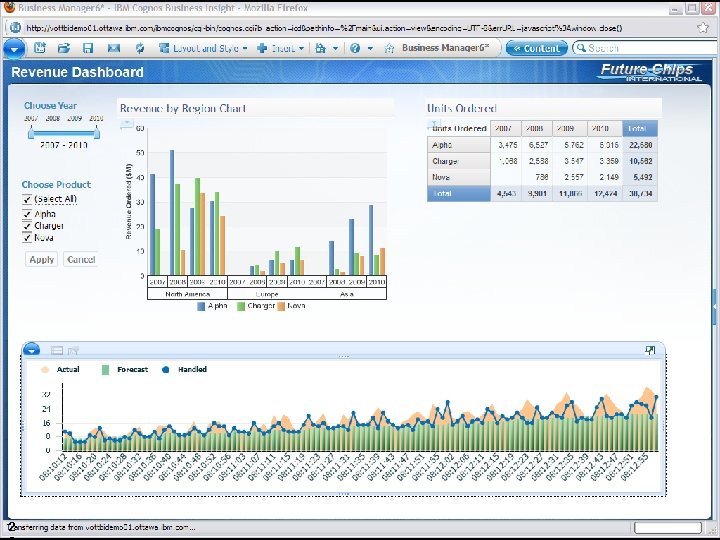
Task: Click the Revenue by Region Chart title
Action: point(182,109)
